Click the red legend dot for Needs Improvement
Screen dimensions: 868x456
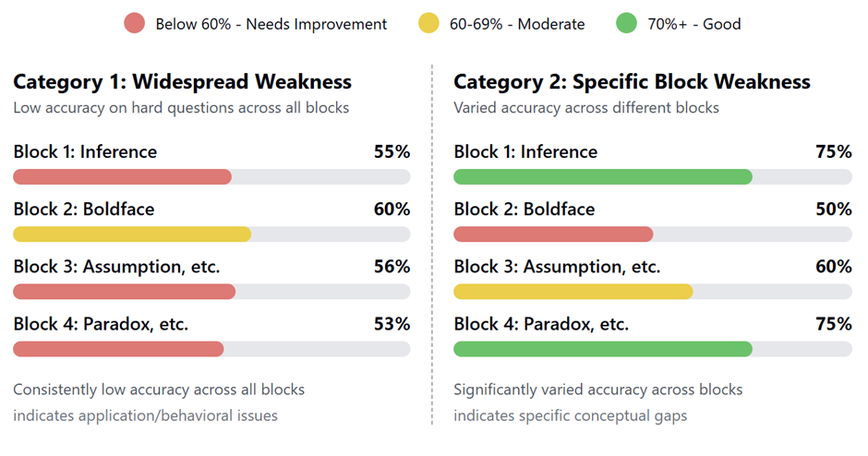[135, 24]
